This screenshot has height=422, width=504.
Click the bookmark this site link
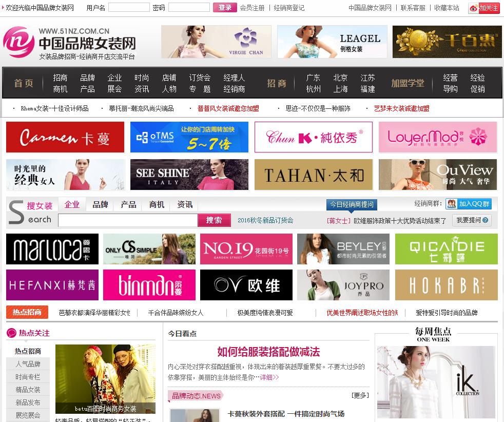pos(447,8)
